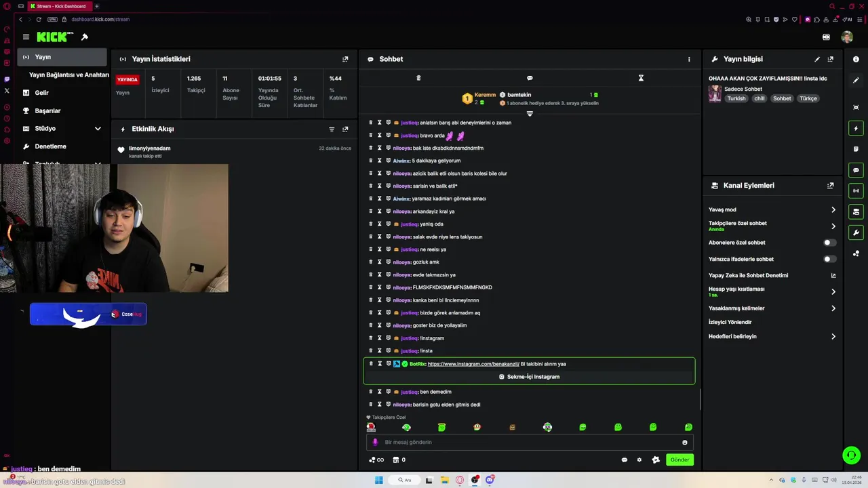The width and height of the screenshot is (868, 488).
Task: Click the info icon in the right sidebar
Action: click(x=856, y=59)
